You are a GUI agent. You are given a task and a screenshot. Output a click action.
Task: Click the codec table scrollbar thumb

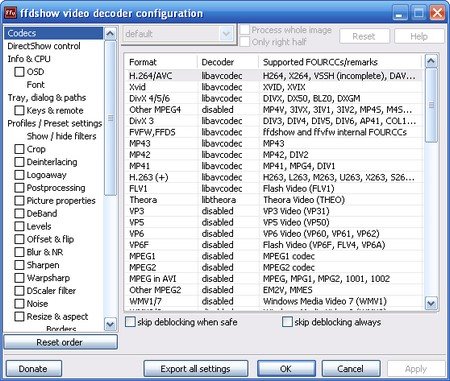point(431,105)
